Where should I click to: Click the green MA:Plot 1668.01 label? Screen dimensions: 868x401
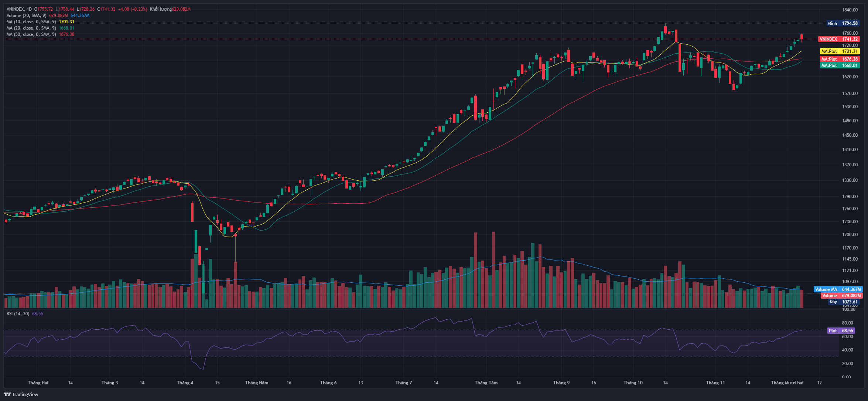coord(840,65)
